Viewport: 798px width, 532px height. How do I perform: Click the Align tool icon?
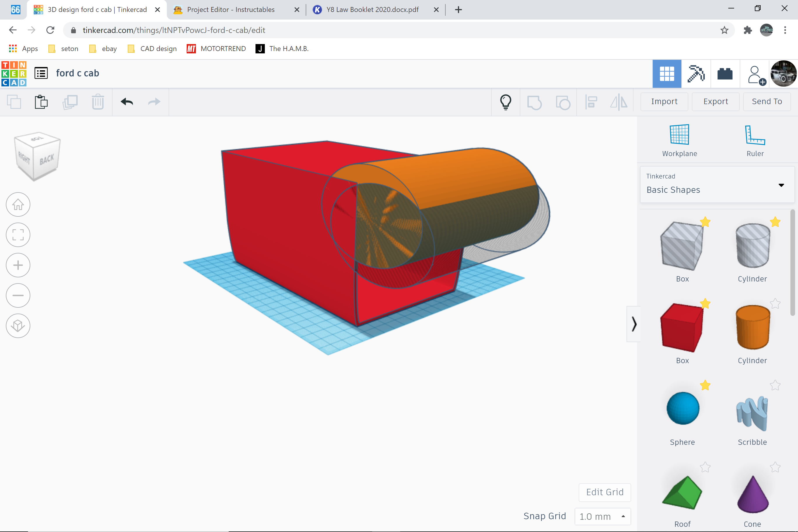591,102
